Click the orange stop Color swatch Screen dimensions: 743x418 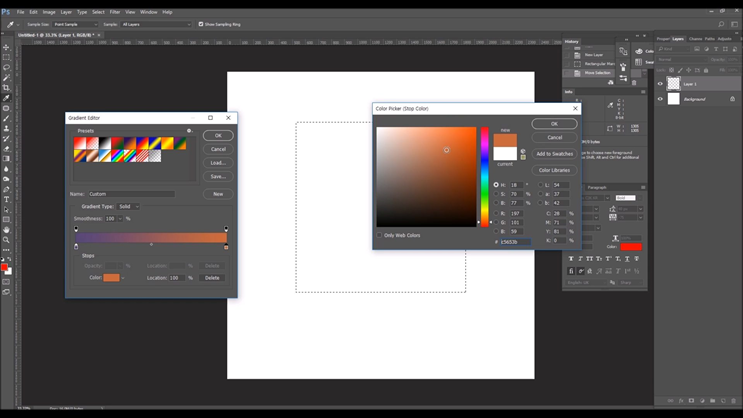pyautogui.click(x=111, y=278)
